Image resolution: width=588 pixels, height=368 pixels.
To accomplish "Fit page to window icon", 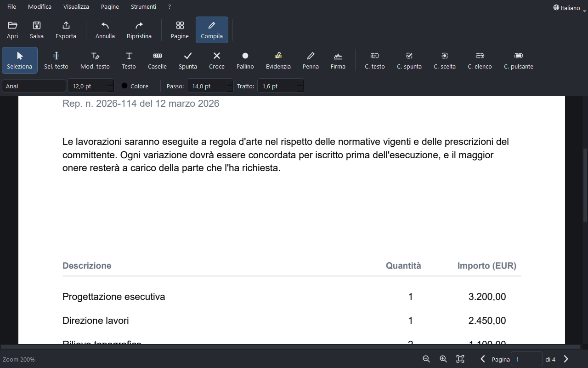I will 460,359.
